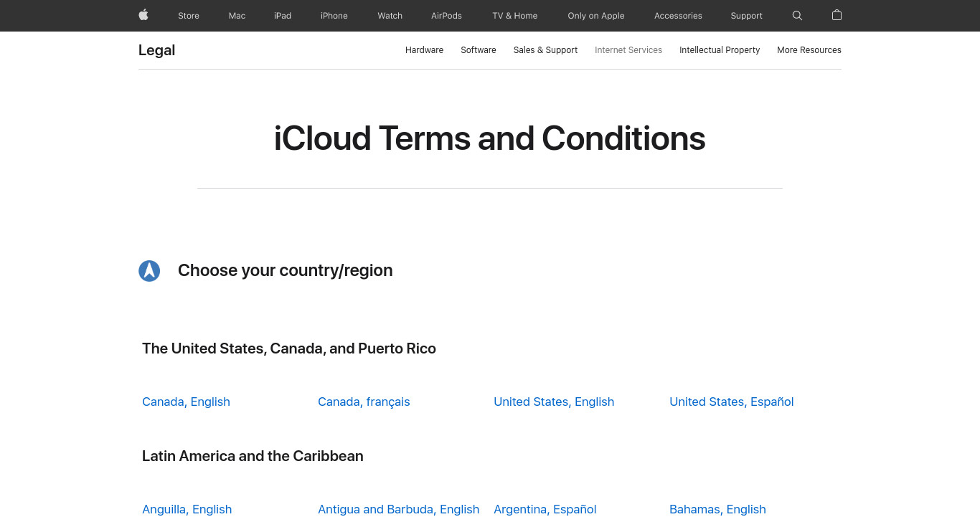Open the Hardware legal tab
Viewport: 980px width, 522px height.
click(x=424, y=50)
